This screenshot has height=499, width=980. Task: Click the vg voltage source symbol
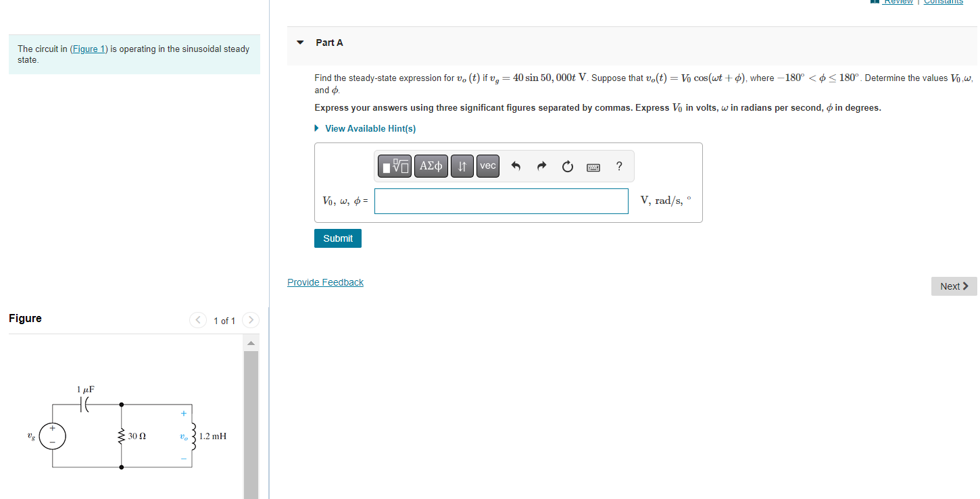(52, 436)
